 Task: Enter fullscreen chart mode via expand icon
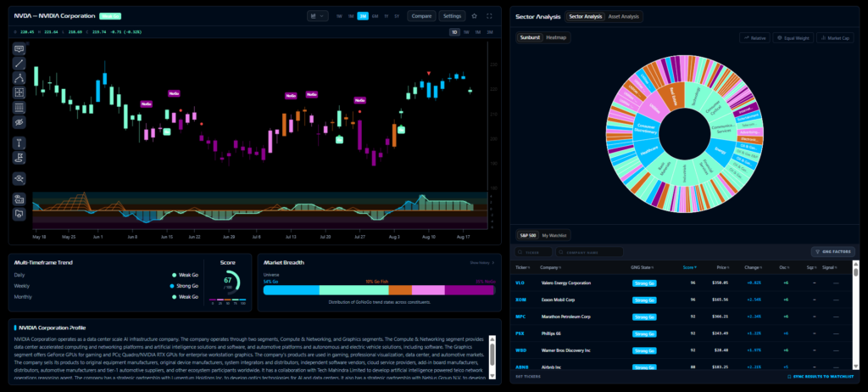pos(489,16)
